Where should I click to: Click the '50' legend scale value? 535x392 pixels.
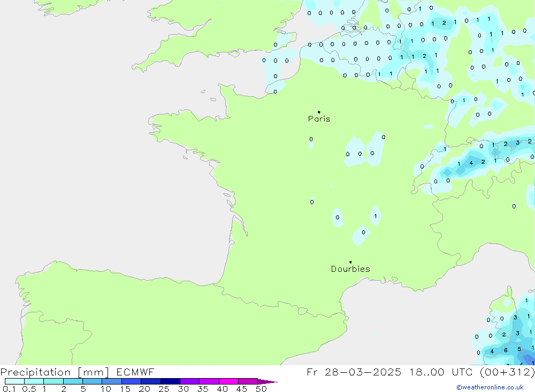pos(262,389)
